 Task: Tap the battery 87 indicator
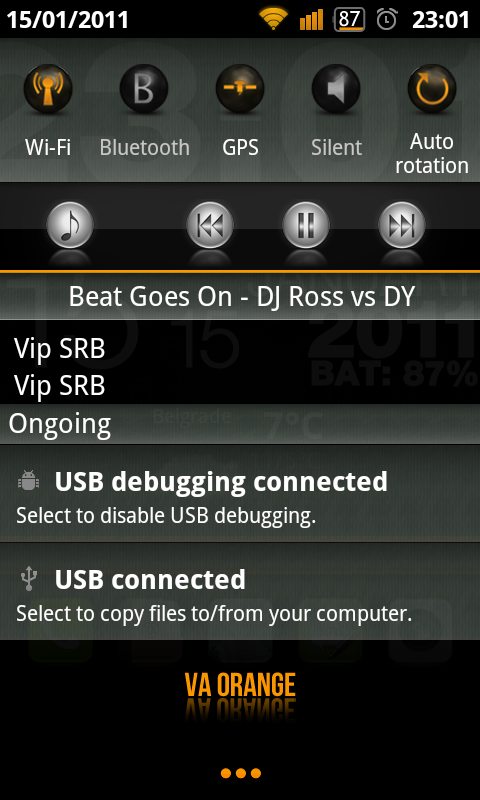click(x=349, y=19)
